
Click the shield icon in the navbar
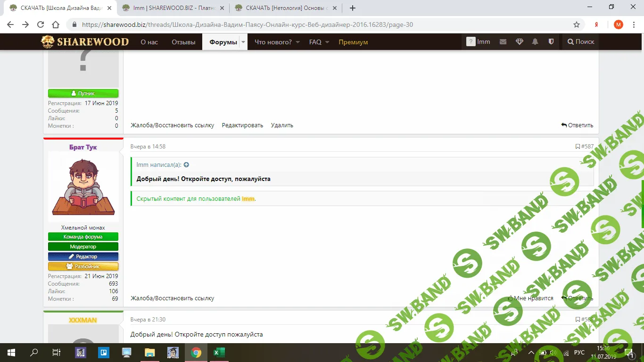point(551,42)
